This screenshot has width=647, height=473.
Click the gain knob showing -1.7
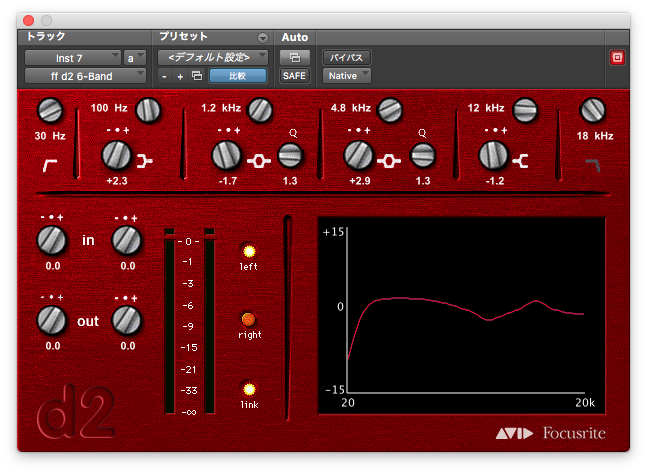click(x=226, y=155)
